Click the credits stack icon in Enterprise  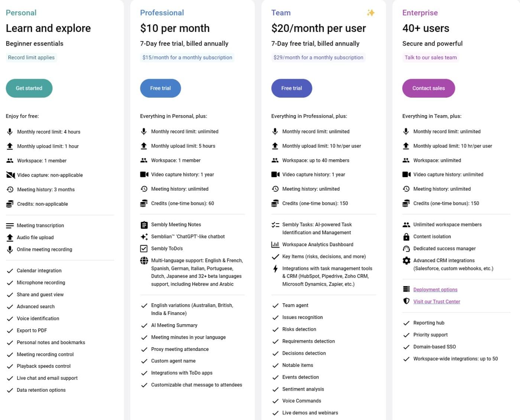click(406, 203)
